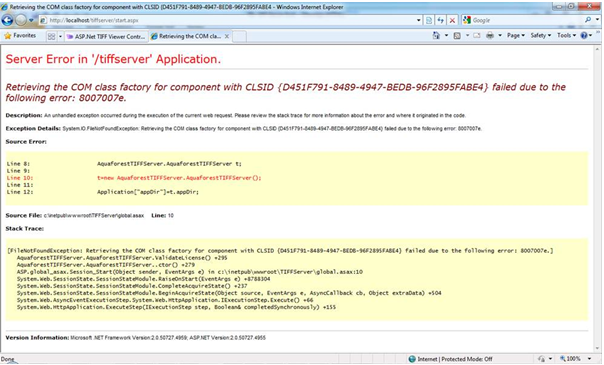This screenshot has height=365, width=604.
Task: Click the Internet zone globe icon
Action: coord(412,359)
